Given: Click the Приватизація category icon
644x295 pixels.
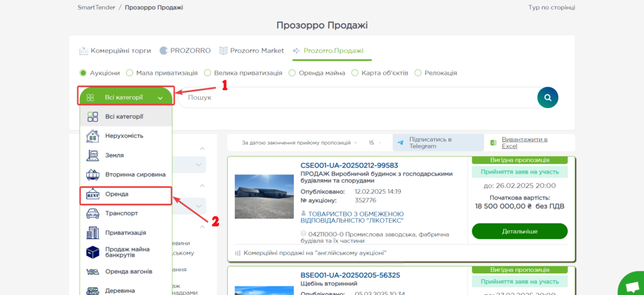Looking at the screenshot, I should click(x=93, y=233).
